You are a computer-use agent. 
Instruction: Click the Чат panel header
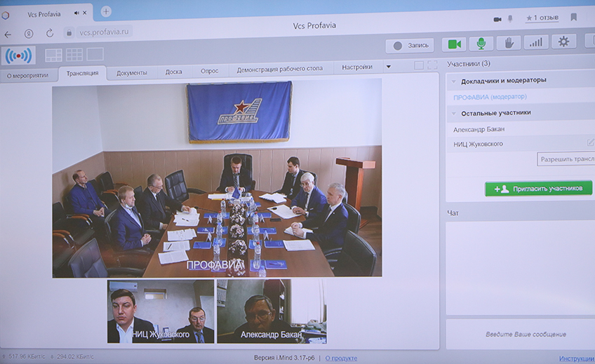point(453,213)
